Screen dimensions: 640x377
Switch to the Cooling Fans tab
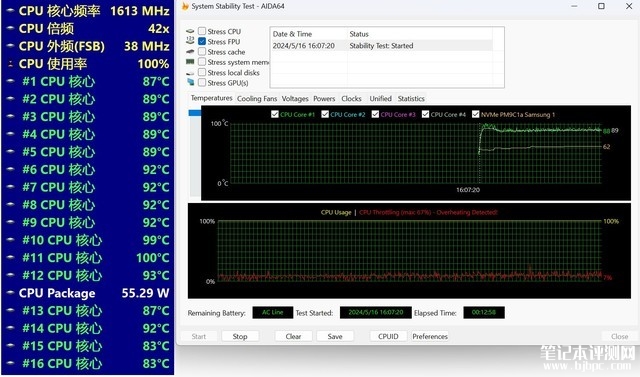coord(257,98)
